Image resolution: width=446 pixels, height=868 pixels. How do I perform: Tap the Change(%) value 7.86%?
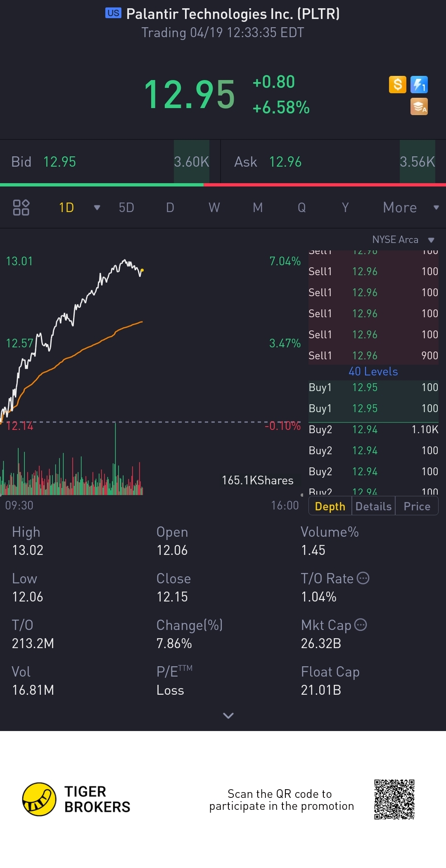(174, 643)
